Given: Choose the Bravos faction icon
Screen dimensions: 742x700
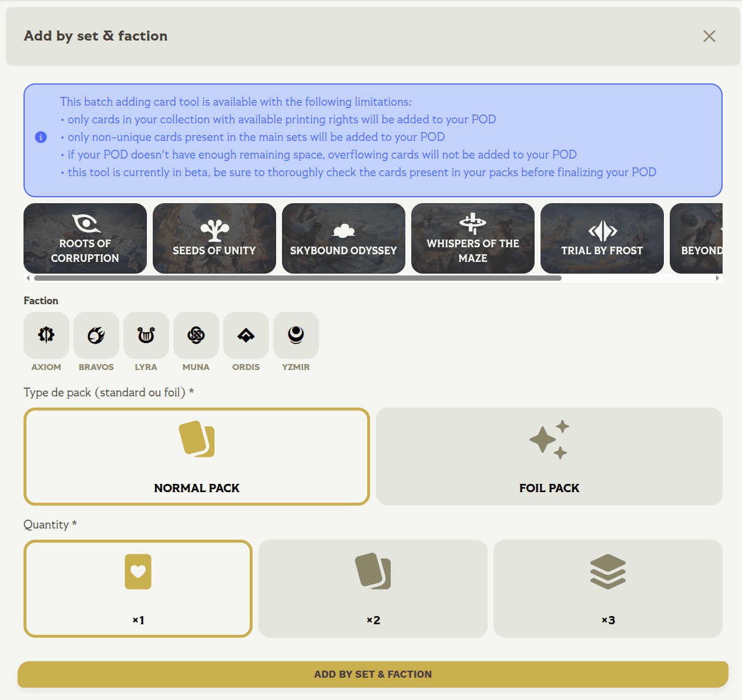Looking at the screenshot, I should point(96,335).
